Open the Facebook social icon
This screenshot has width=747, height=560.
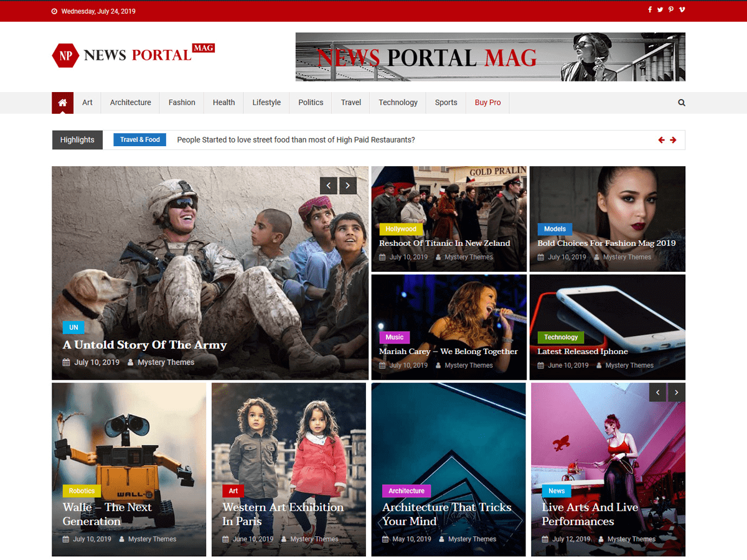650,10
